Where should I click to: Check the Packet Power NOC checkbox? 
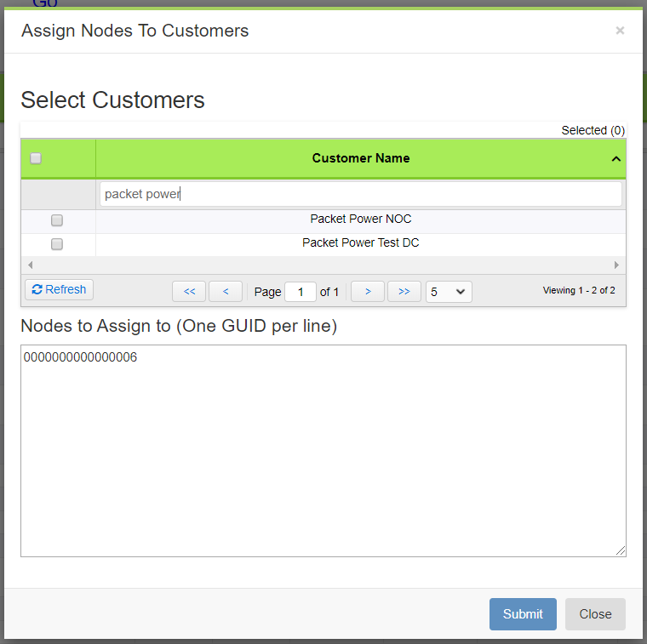point(57,220)
